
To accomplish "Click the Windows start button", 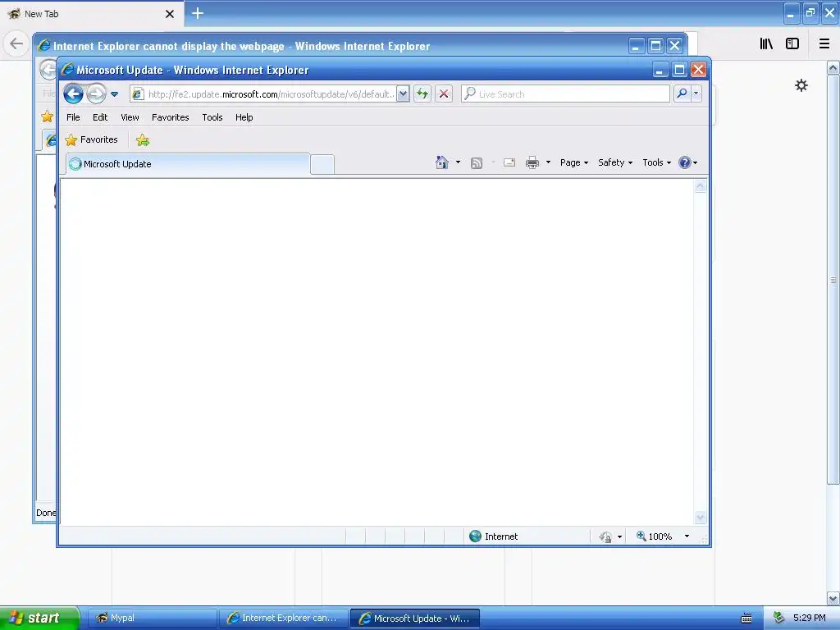I will 40,618.
